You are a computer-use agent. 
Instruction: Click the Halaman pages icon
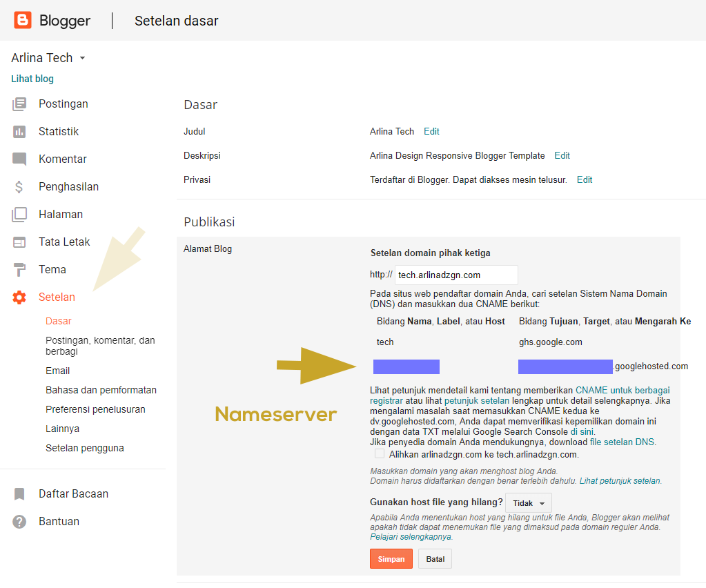tap(19, 215)
